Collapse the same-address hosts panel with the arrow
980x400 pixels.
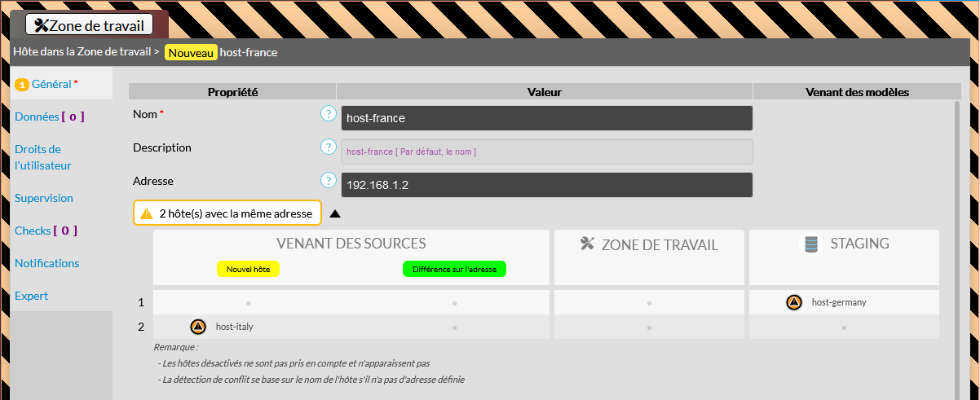[x=335, y=214]
